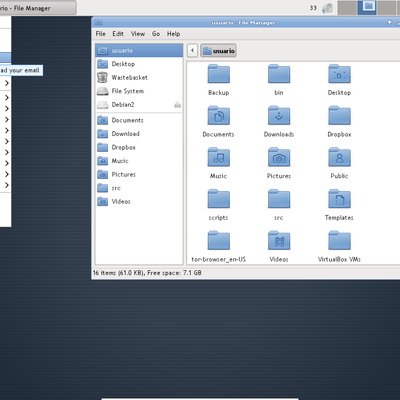Viewport: 400px width, 400px height.
Task: Click the File Manager taskbar button
Action: pyautogui.click(x=38, y=8)
